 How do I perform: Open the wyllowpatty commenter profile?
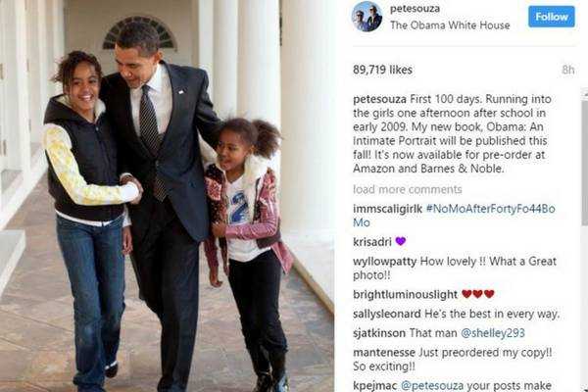[x=384, y=262]
